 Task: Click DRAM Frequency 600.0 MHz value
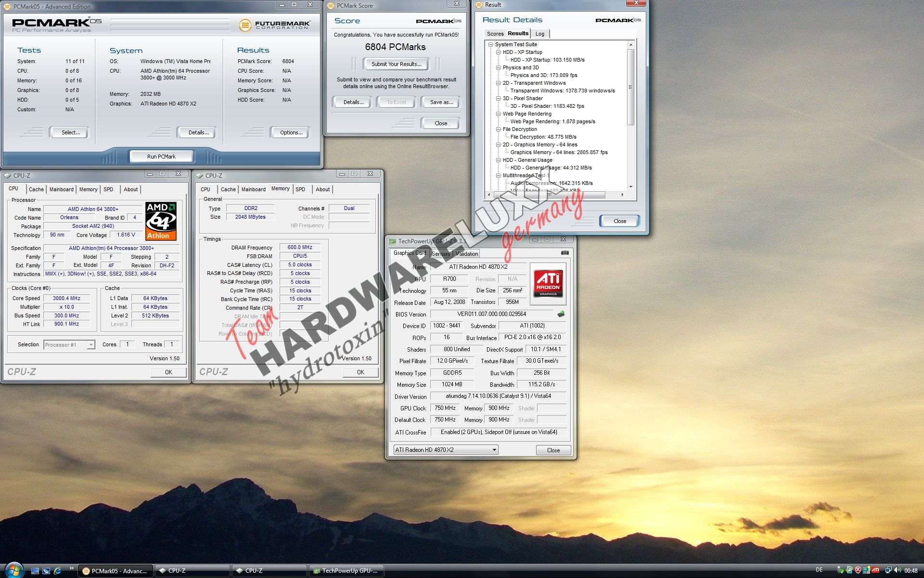(x=300, y=247)
